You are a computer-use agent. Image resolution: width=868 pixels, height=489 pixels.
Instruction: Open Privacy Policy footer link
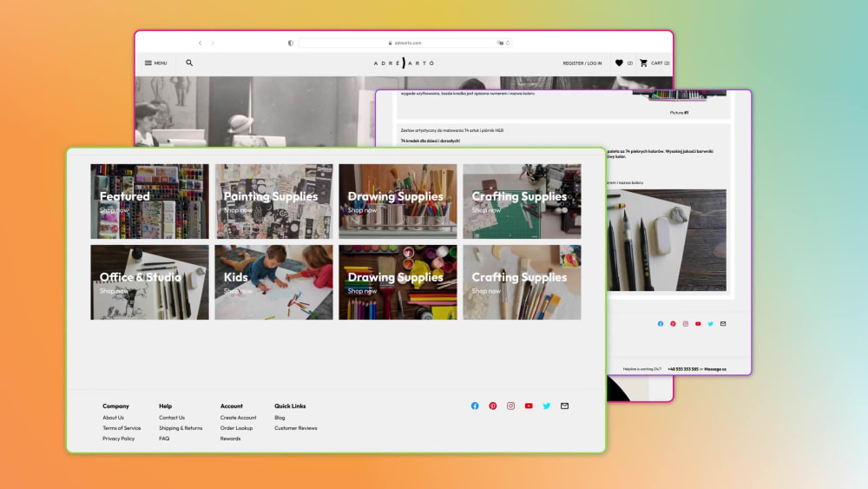coord(118,439)
